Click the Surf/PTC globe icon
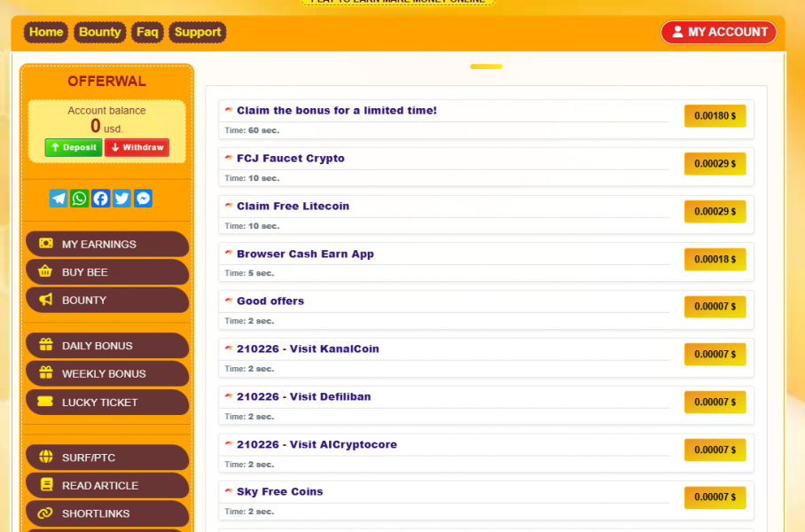Screen dimensions: 805x532 click(x=45, y=458)
